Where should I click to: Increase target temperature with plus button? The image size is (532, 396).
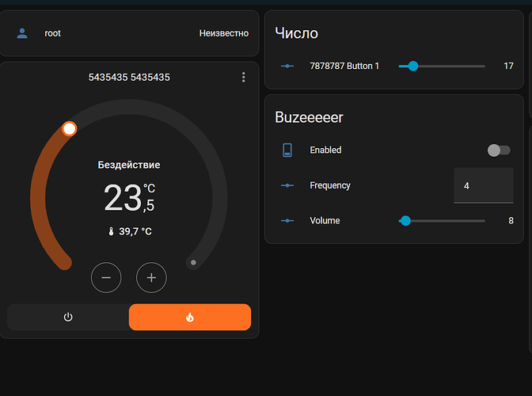[151, 277]
